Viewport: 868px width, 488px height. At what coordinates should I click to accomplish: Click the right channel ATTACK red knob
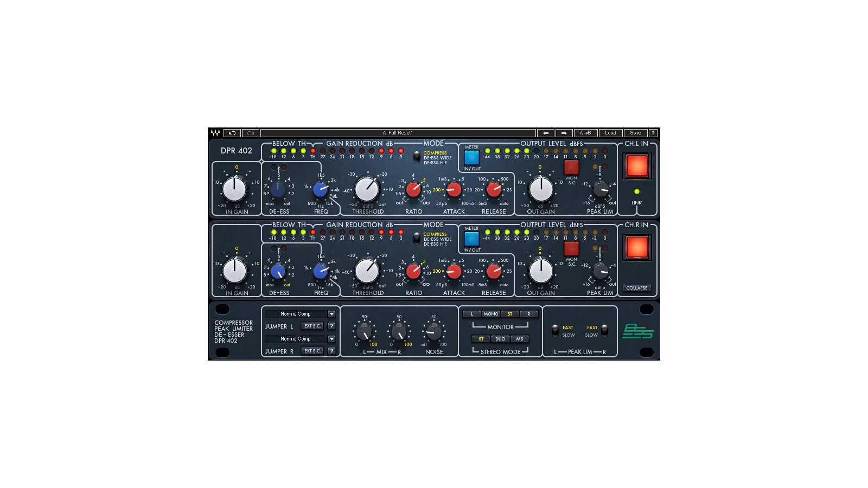(454, 271)
